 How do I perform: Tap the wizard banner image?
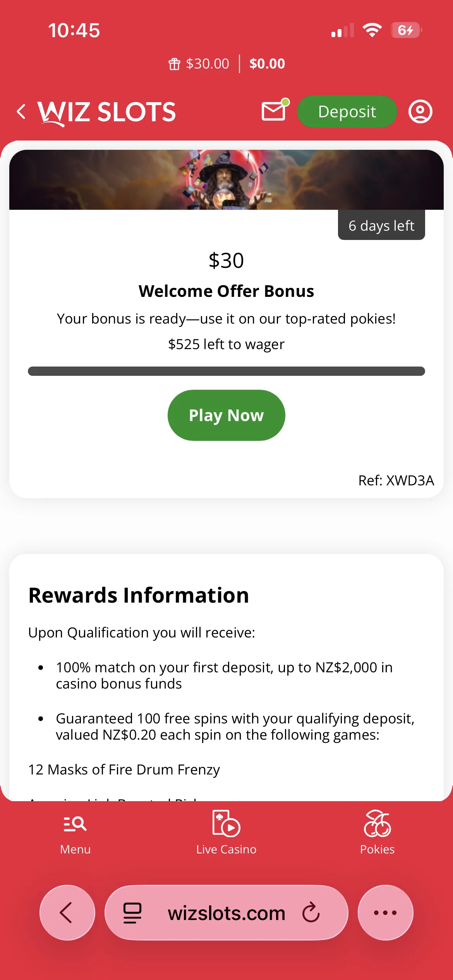tap(226, 180)
